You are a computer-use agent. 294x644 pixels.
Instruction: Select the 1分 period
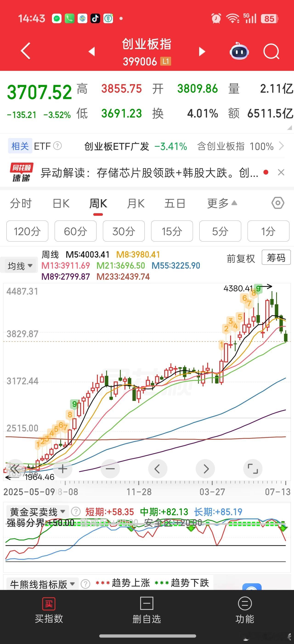(269, 231)
